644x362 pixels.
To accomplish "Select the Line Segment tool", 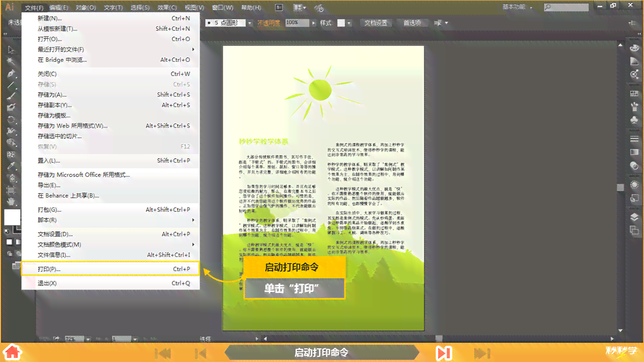I will click(11, 85).
